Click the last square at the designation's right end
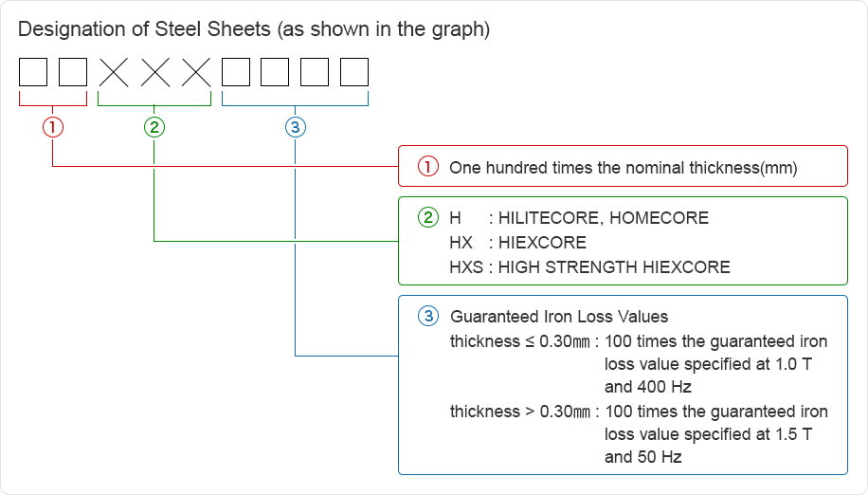The image size is (868, 495). pos(354,73)
